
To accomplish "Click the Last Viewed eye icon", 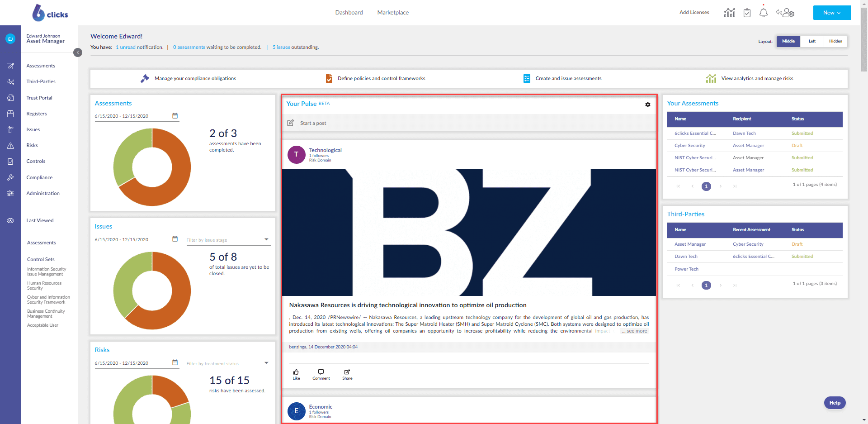I will click(10, 220).
